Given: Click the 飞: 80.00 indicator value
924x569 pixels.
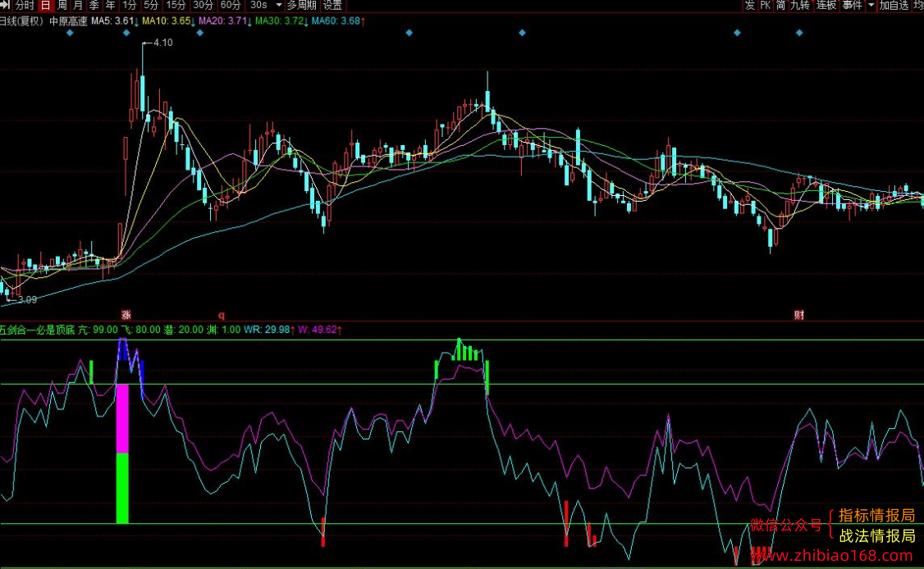Looking at the screenshot, I should (140, 330).
